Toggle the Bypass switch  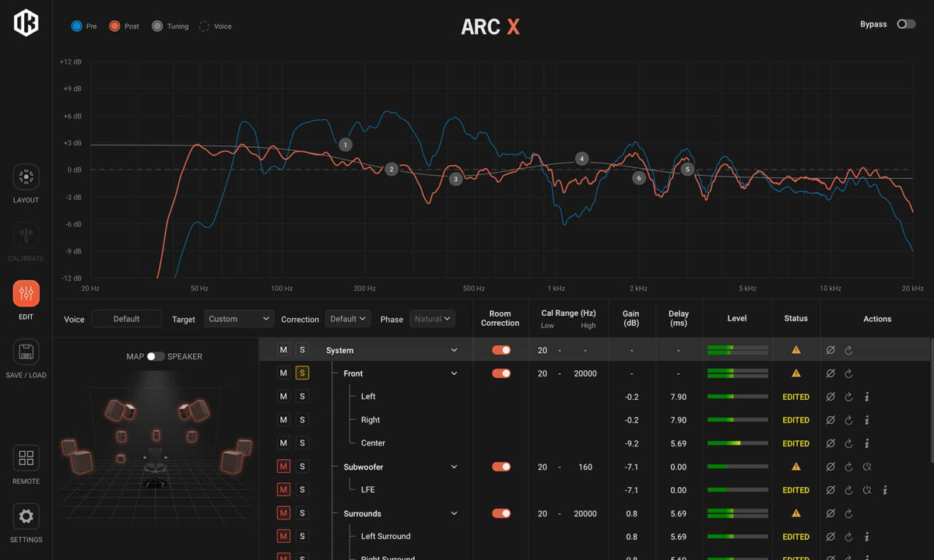[906, 24]
